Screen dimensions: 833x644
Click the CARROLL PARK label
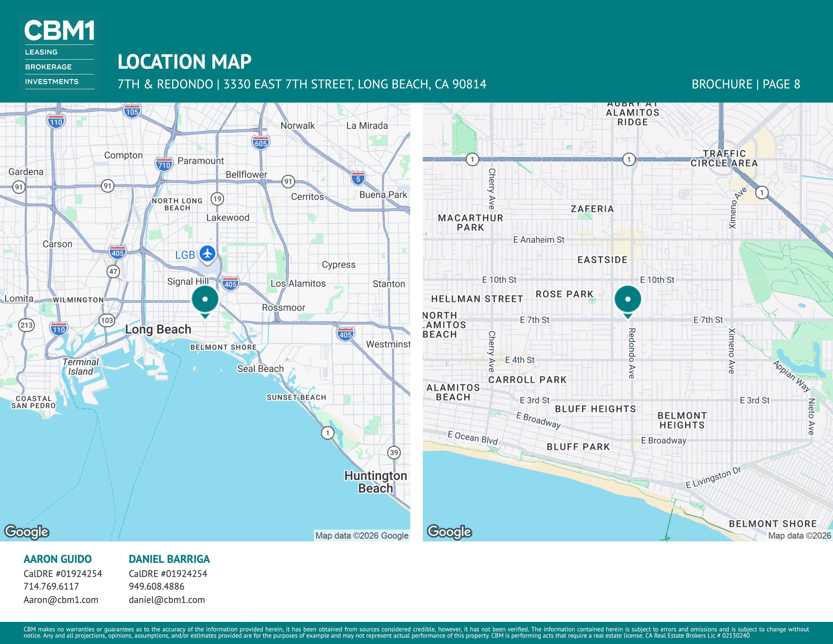point(528,380)
